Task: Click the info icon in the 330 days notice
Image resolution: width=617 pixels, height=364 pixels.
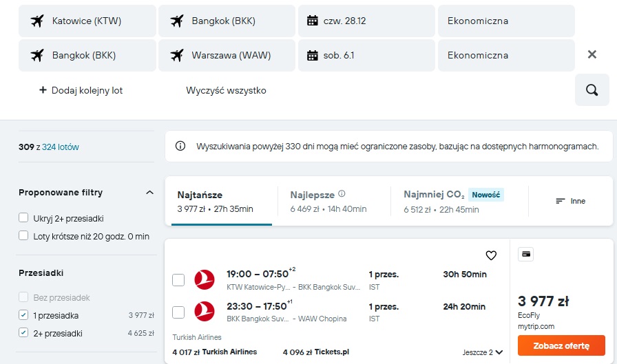Action: (180, 147)
